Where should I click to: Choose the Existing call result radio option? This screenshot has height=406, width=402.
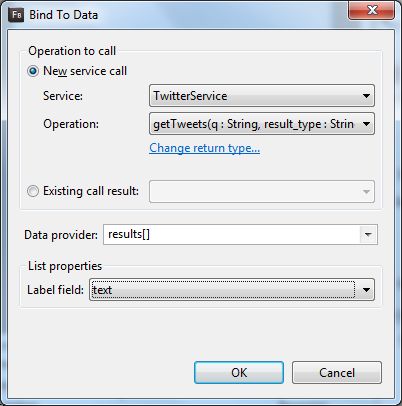[33, 191]
